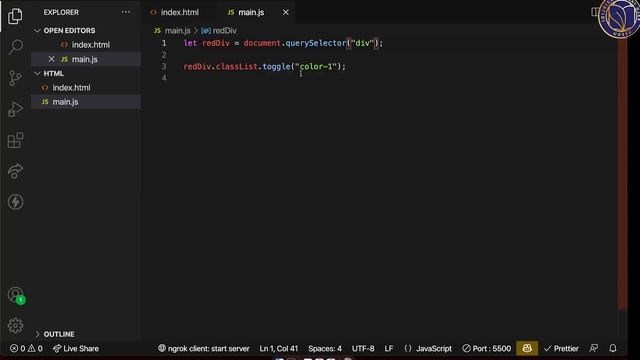Close the main.js editor tab
Viewport: 640px width, 360px height.
[x=286, y=12]
